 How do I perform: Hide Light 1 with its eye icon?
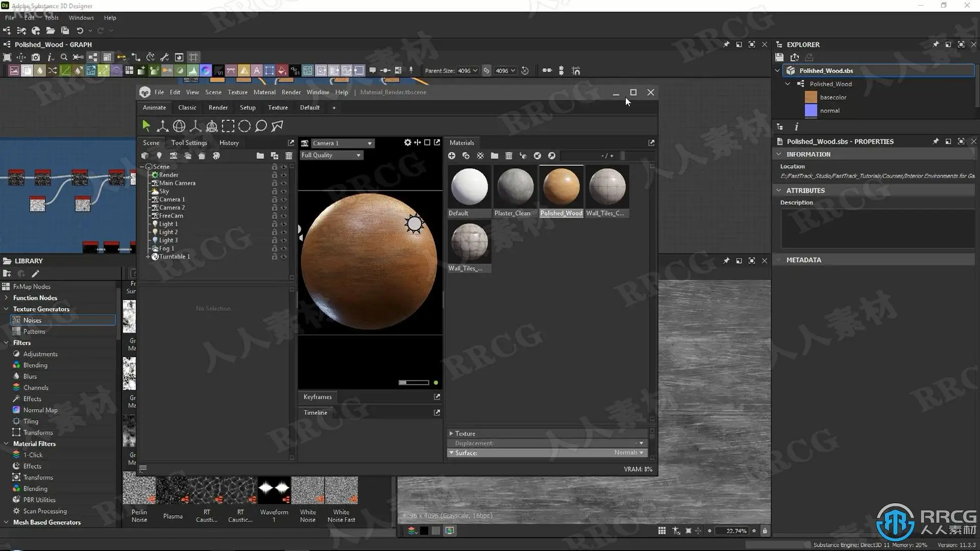click(284, 224)
